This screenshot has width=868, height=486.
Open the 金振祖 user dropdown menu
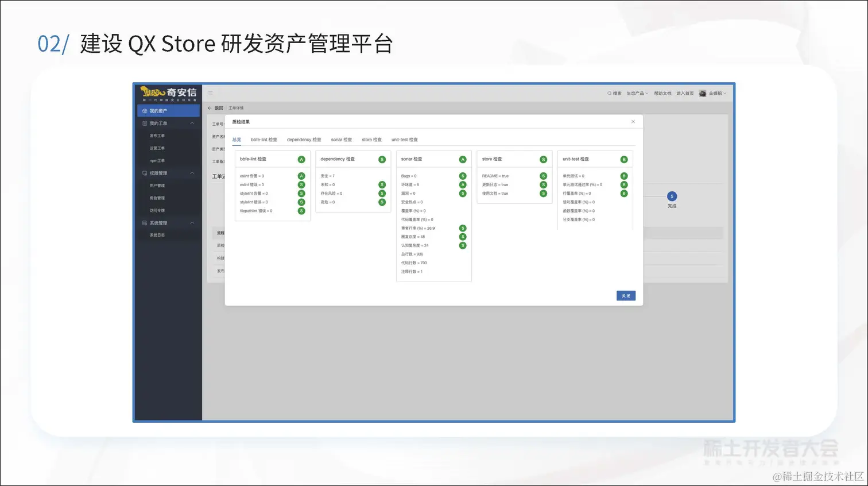718,93
